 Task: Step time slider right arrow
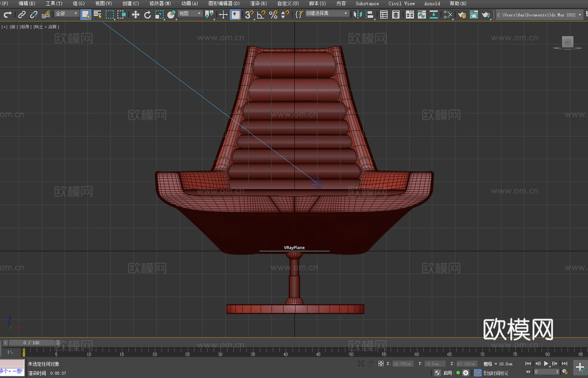(x=58, y=343)
